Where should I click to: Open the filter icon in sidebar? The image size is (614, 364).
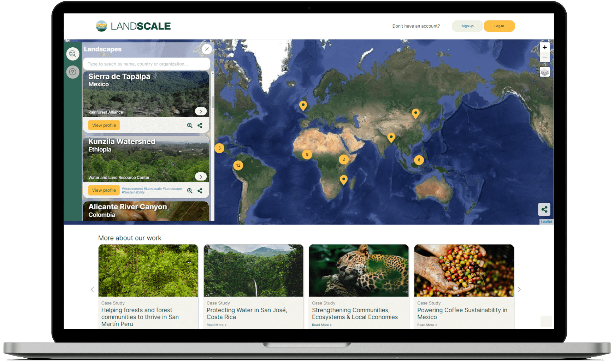tap(73, 72)
